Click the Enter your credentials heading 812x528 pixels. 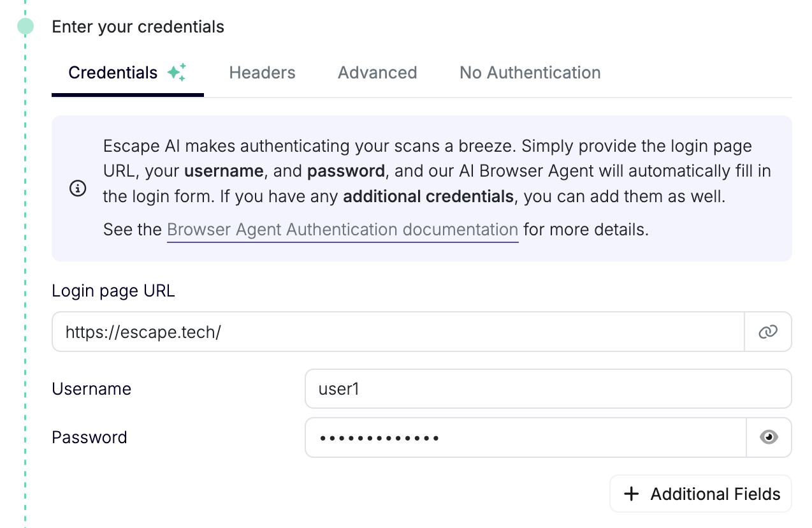click(x=138, y=27)
